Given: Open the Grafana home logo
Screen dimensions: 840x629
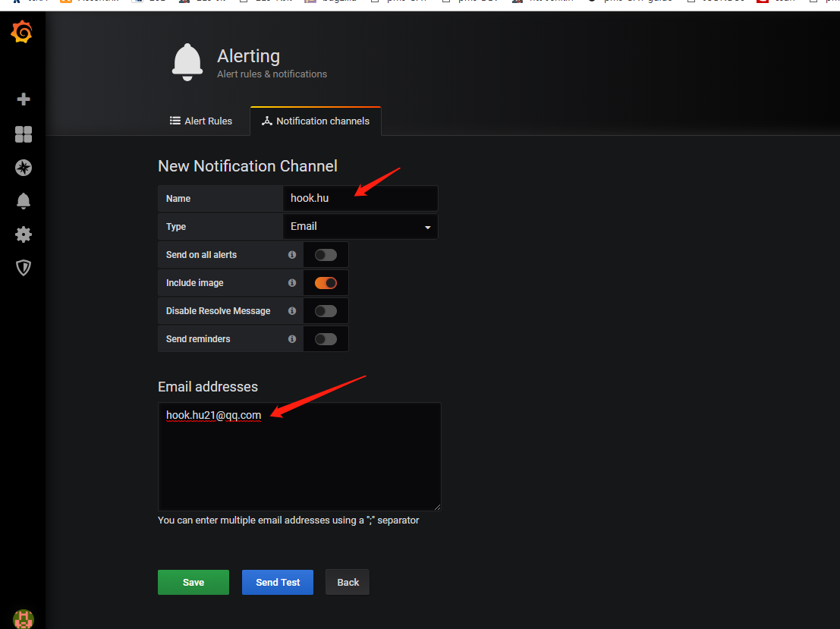Looking at the screenshot, I should (23, 32).
